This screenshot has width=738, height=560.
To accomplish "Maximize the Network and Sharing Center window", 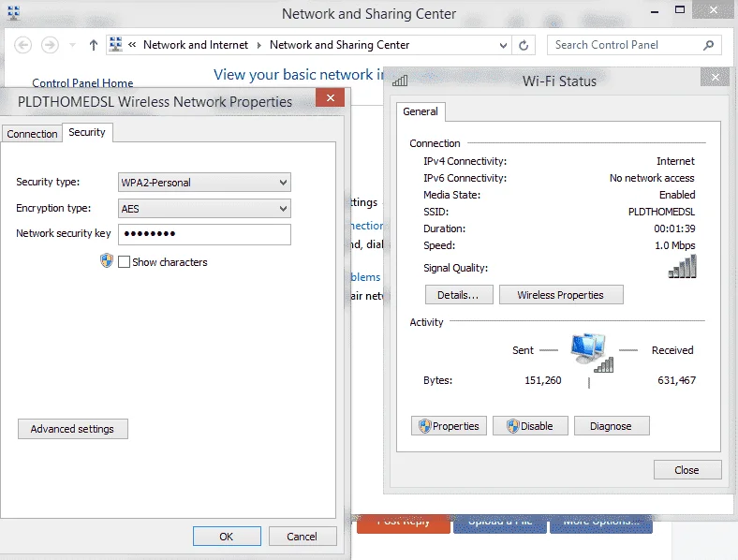I will (680, 10).
